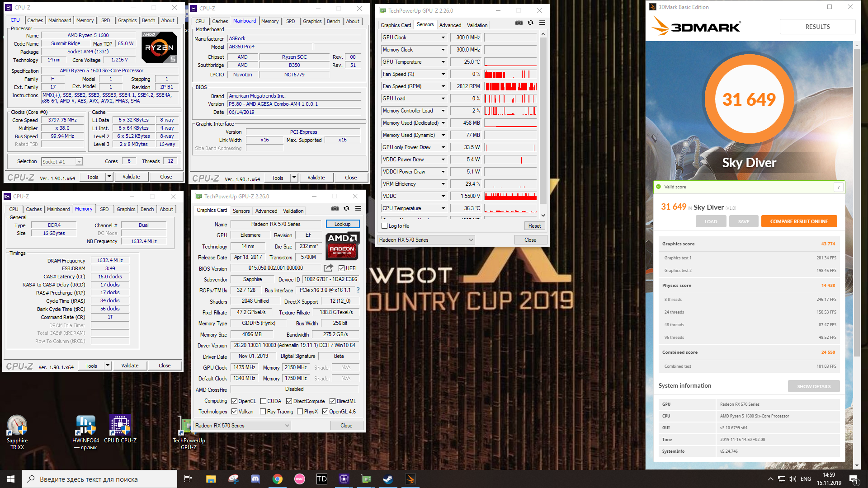Toggle the CUDA checkbox
The width and height of the screenshot is (868, 488).
point(263,401)
